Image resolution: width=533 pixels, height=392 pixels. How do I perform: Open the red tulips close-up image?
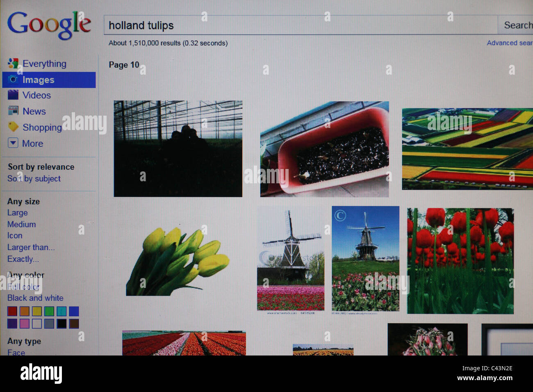[460, 261]
